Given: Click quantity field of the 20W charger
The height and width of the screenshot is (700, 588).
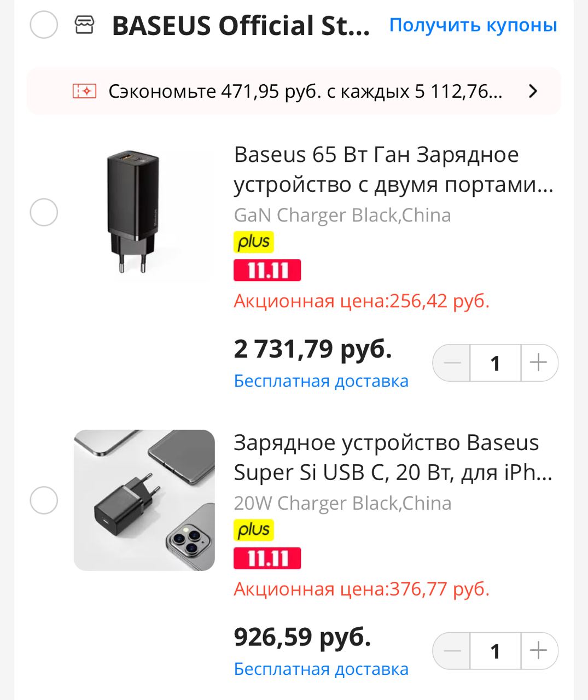Looking at the screenshot, I should (x=495, y=651).
